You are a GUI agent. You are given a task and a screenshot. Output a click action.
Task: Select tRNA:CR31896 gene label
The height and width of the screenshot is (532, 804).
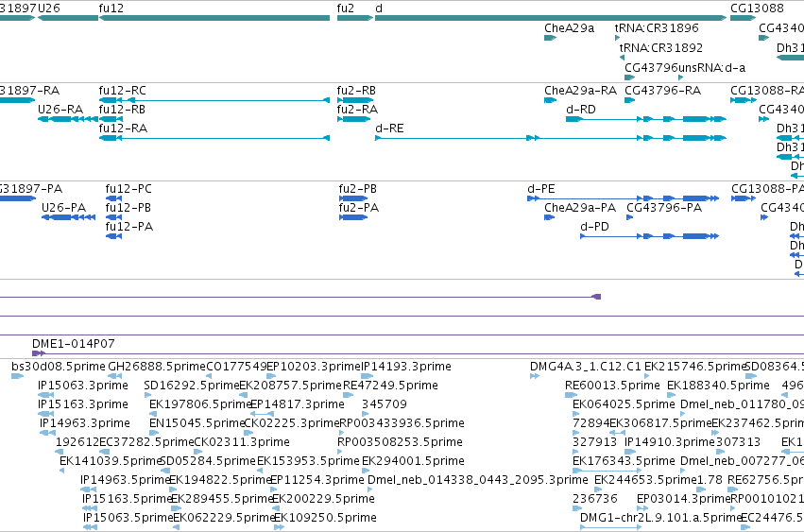click(x=657, y=28)
